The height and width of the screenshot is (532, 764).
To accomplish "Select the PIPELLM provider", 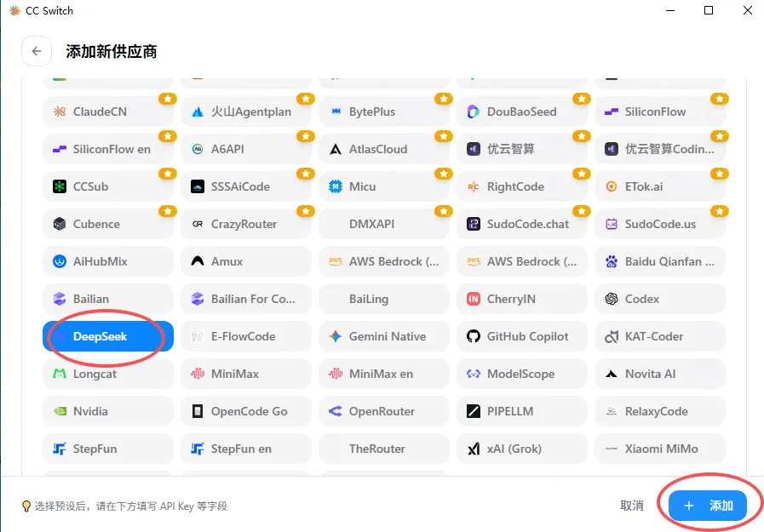I will (x=522, y=411).
